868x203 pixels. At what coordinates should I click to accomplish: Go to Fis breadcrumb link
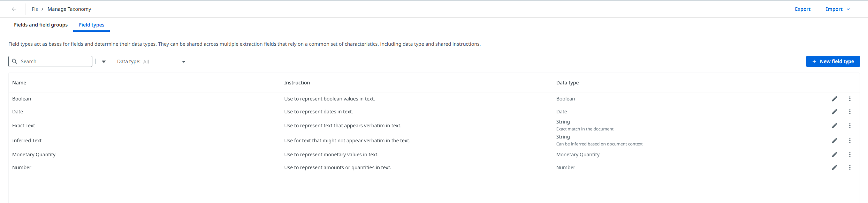point(35,9)
